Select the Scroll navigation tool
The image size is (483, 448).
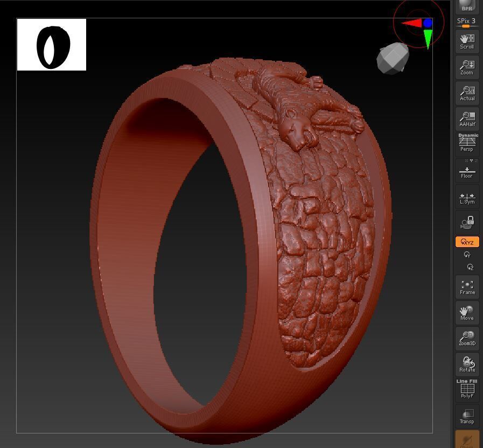[x=467, y=41]
